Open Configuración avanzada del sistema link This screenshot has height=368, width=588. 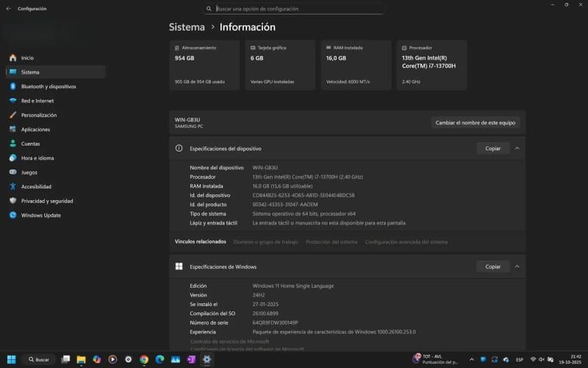[x=406, y=242]
